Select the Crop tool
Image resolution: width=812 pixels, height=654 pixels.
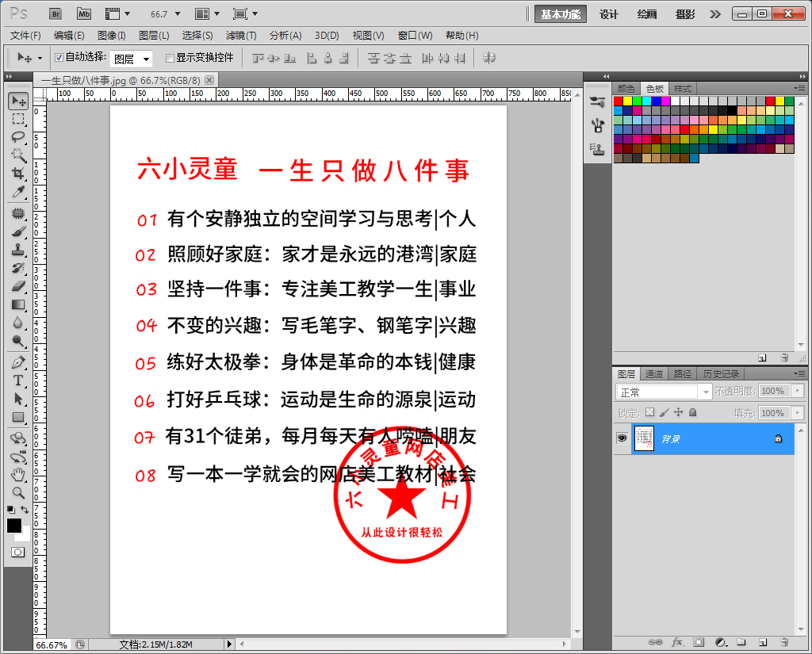click(18, 173)
